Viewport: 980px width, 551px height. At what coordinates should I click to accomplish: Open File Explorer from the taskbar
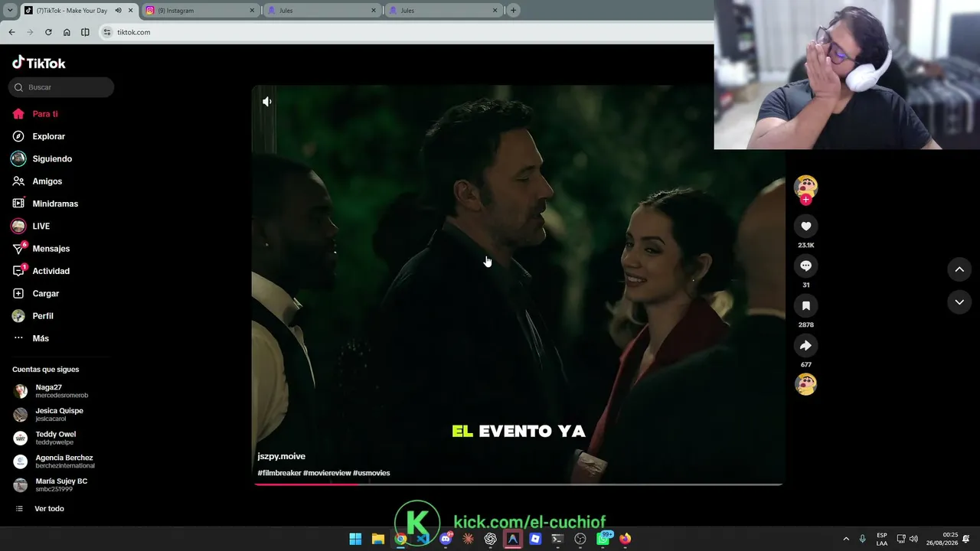pos(377,539)
